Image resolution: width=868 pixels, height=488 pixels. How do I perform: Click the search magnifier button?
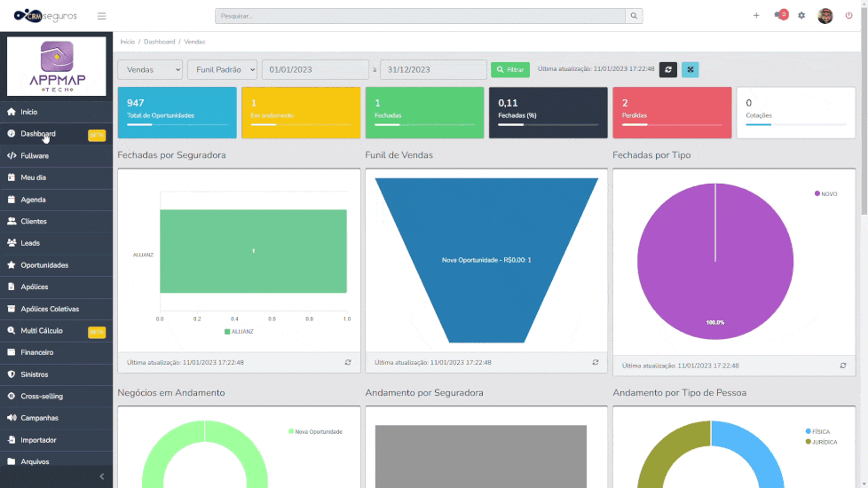634,16
